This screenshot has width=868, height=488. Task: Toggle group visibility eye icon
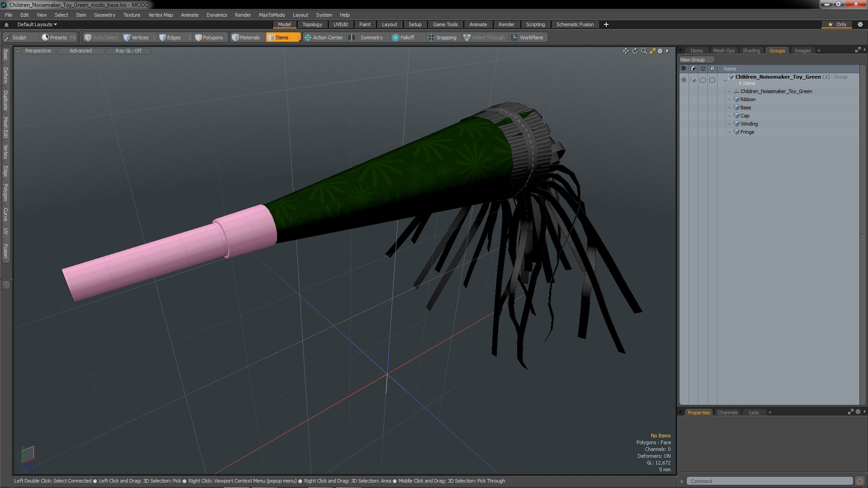(684, 80)
